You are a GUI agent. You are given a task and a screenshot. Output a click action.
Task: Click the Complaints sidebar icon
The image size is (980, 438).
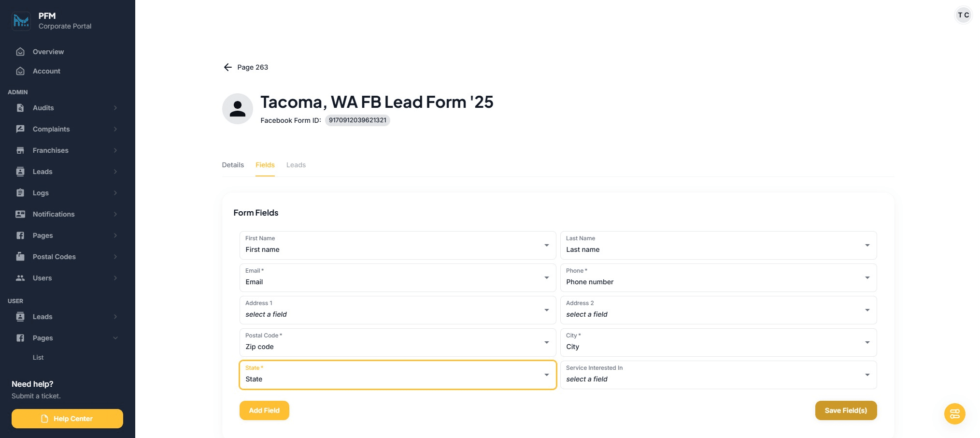pyautogui.click(x=20, y=129)
